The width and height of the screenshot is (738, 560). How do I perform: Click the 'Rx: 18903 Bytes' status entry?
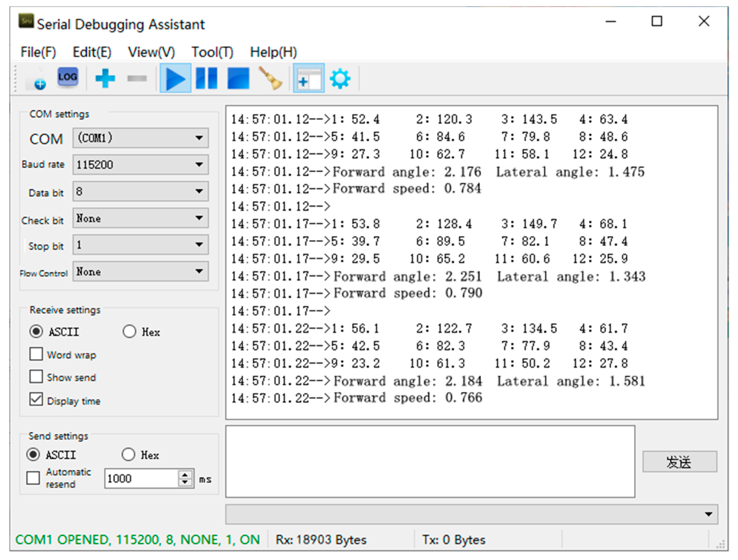tap(321, 540)
